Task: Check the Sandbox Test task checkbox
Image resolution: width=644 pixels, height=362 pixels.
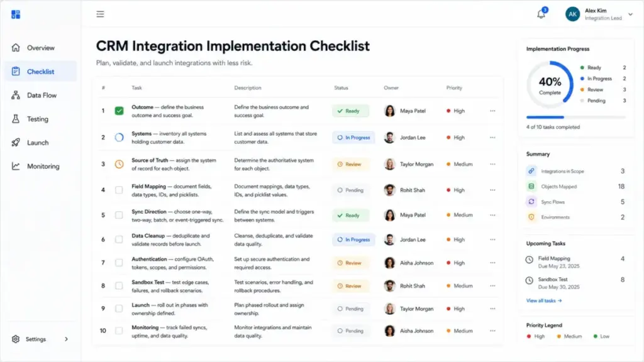Action: point(119,286)
